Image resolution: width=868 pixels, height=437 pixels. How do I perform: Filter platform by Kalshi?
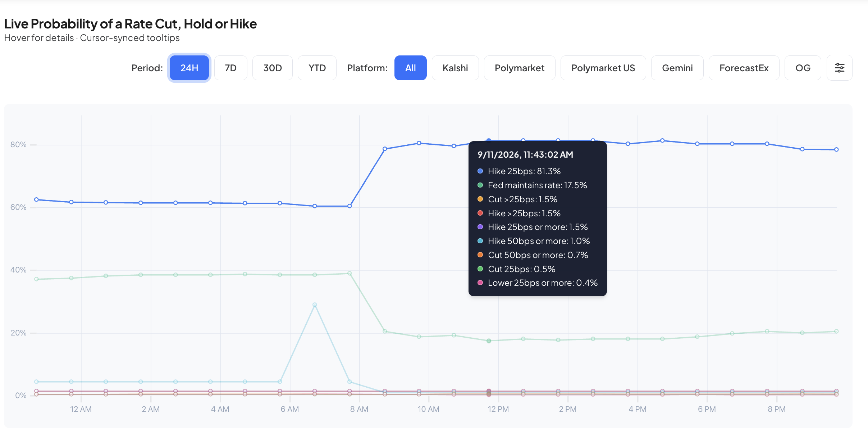tap(455, 68)
